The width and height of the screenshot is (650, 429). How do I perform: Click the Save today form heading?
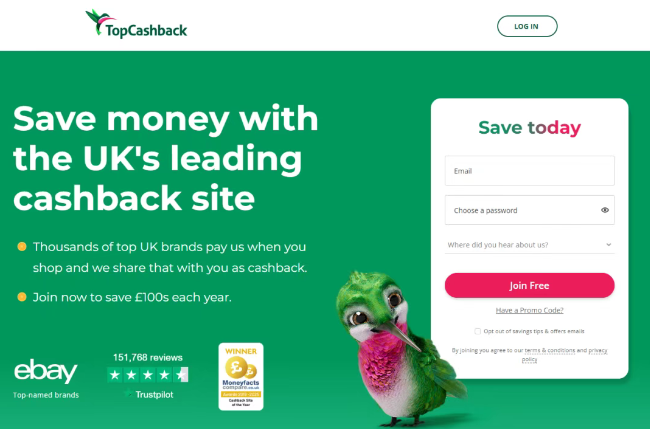pyautogui.click(x=529, y=128)
